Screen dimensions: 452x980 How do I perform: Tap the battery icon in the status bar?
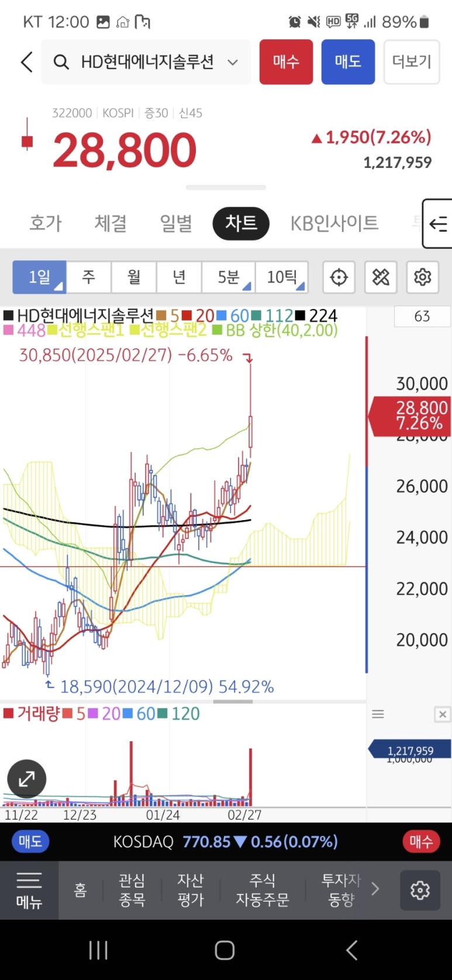[425, 22]
